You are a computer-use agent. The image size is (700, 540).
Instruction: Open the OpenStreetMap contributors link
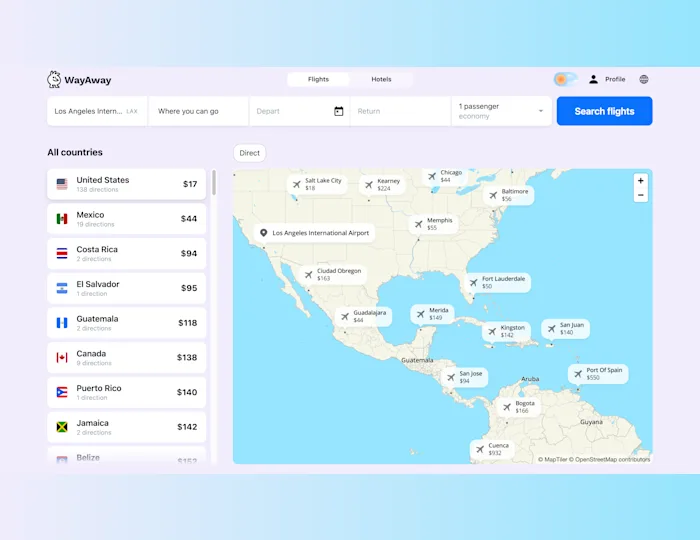pyautogui.click(x=609, y=459)
